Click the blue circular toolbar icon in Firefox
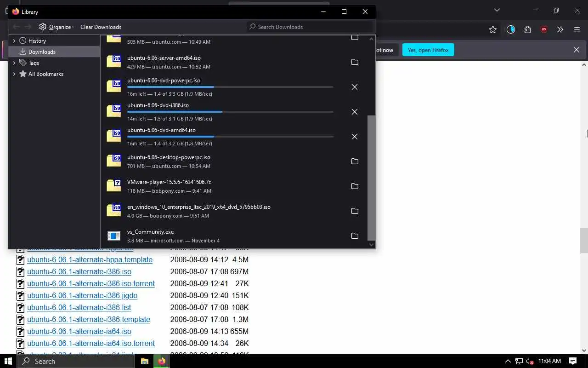588x368 pixels. tap(511, 29)
